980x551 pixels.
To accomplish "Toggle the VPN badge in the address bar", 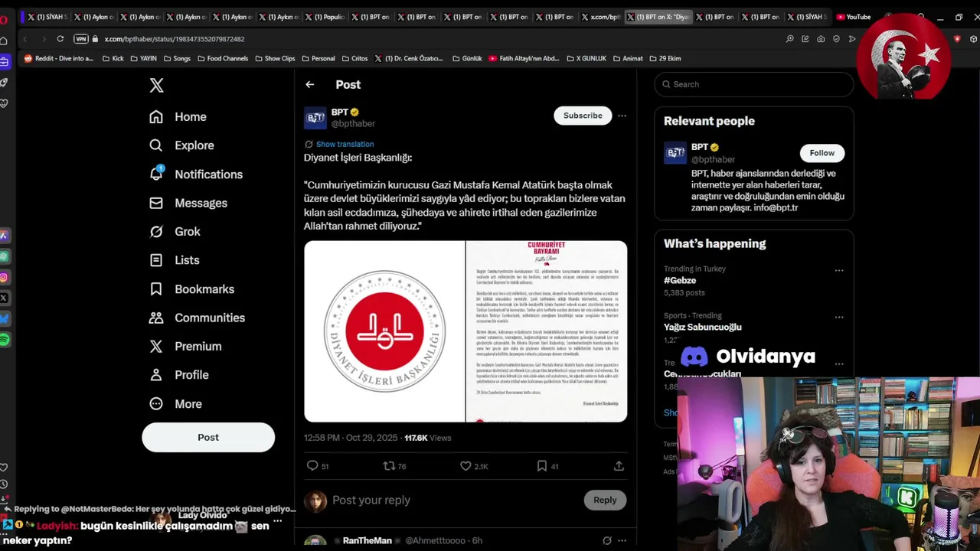I will point(80,39).
